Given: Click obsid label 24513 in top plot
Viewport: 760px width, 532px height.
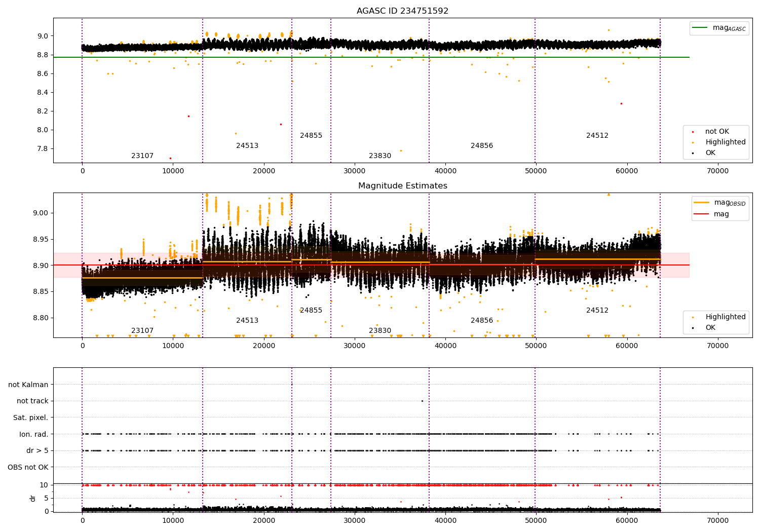Looking at the screenshot, I should point(247,146).
